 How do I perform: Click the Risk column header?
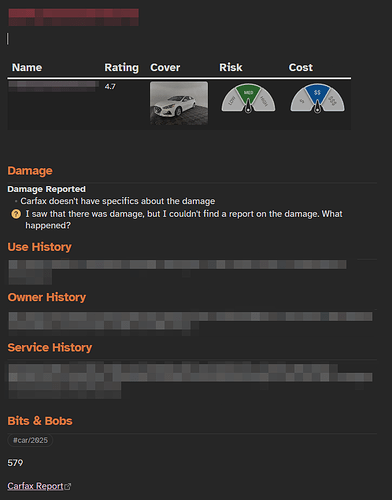click(x=231, y=67)
